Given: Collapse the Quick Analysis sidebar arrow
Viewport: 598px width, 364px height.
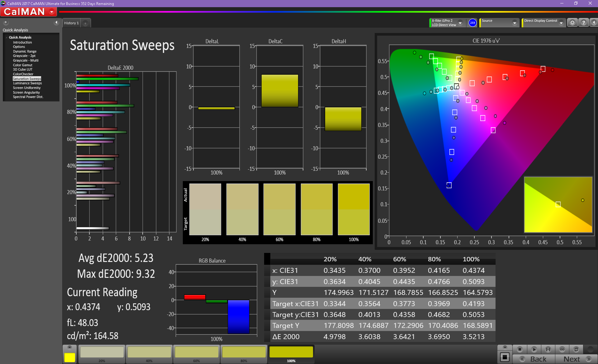Looking at the screenshot, I should click(x=56, y=22).
